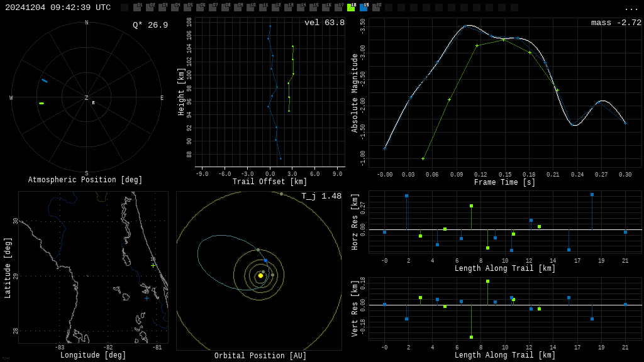Toggle station 20 square in top bar
This screenshot has width=644, height=362.
pyautogui.click(x=376, y=8)
